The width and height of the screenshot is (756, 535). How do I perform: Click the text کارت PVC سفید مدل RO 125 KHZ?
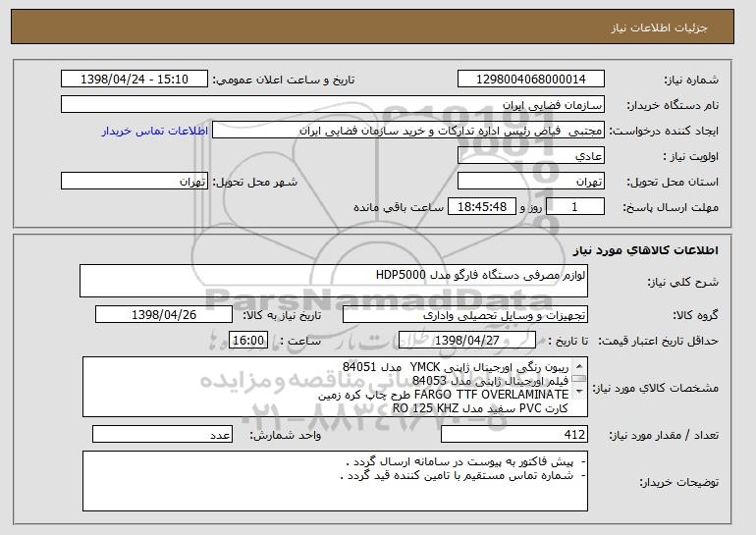(480, 408)
